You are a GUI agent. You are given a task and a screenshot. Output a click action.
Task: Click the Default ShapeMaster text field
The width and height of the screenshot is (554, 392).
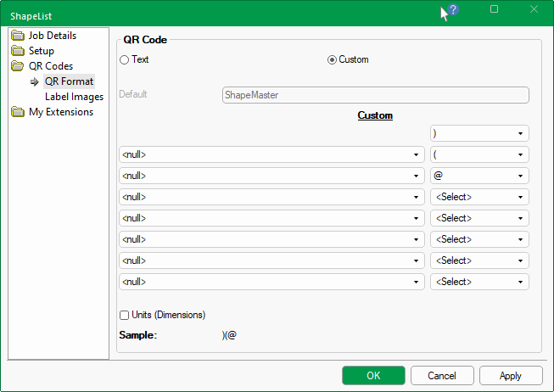tap(375, 95)
